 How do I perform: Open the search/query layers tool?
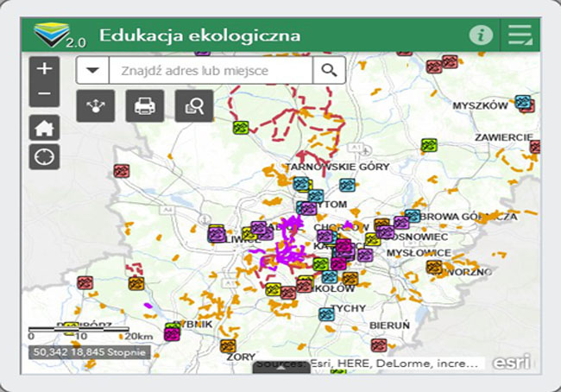pyautogui.click(x=194, y=106)
